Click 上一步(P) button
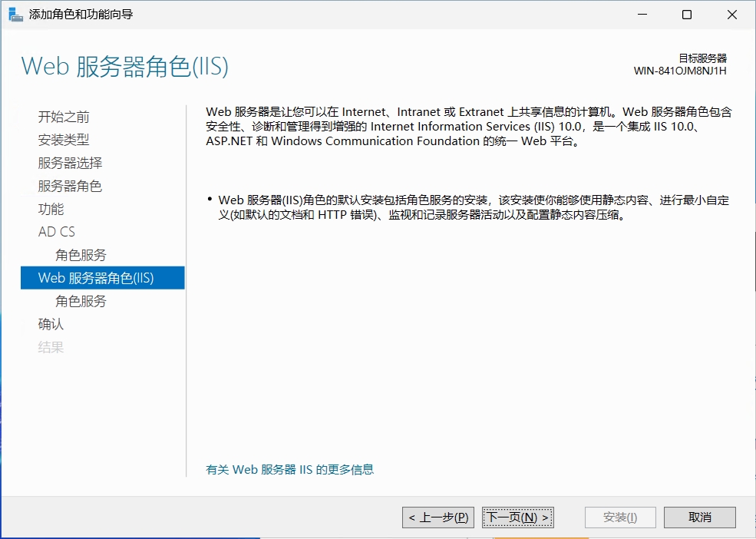Image resolution: width=756 pixels, height=539 pixels. coord(438,518)
